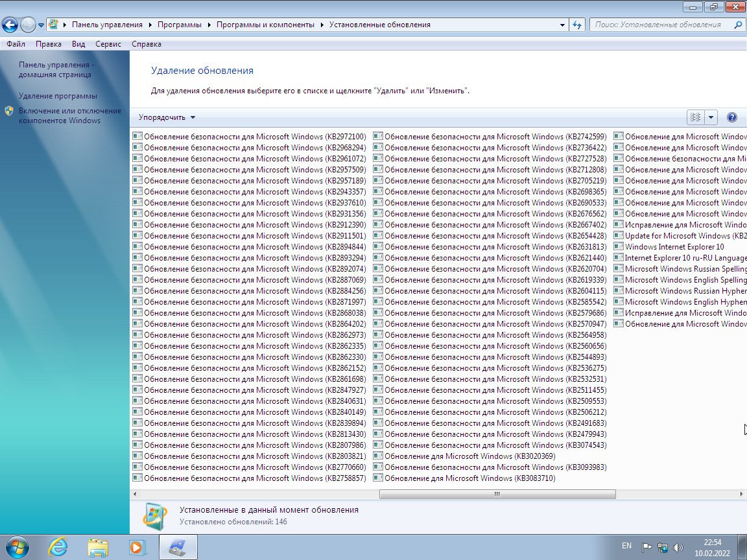Click the volume speaker tray icon

click(x=678, y=548)
